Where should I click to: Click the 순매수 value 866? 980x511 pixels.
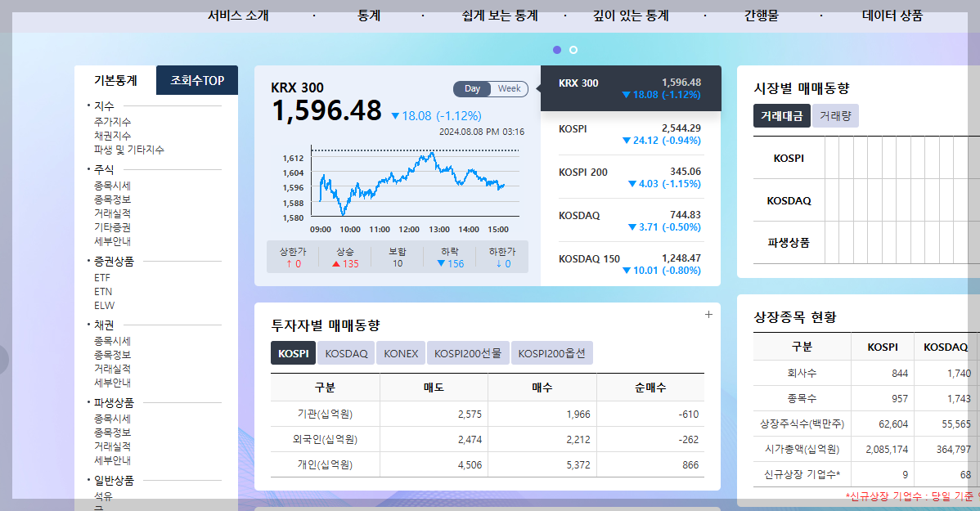[x=690, y=464]
